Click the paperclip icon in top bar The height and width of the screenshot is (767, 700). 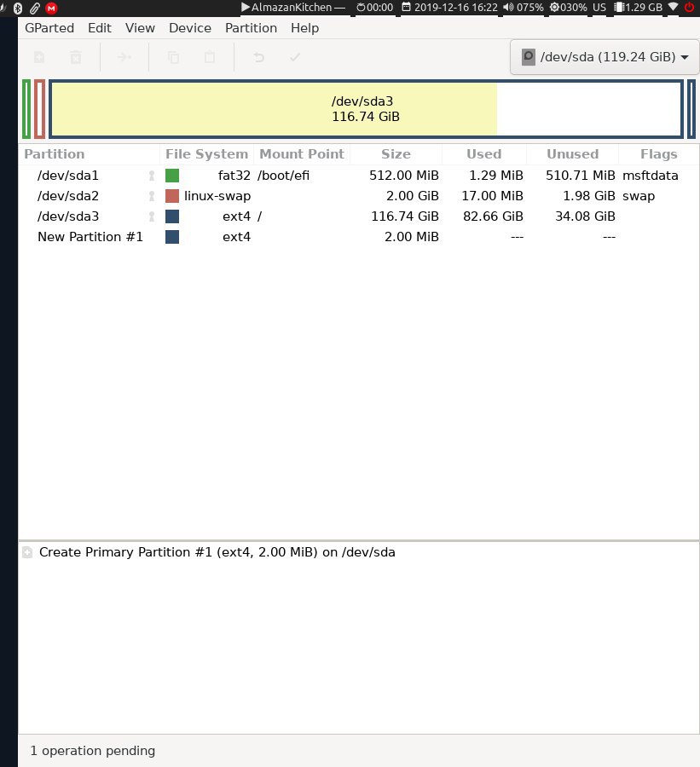coord(35,8)
